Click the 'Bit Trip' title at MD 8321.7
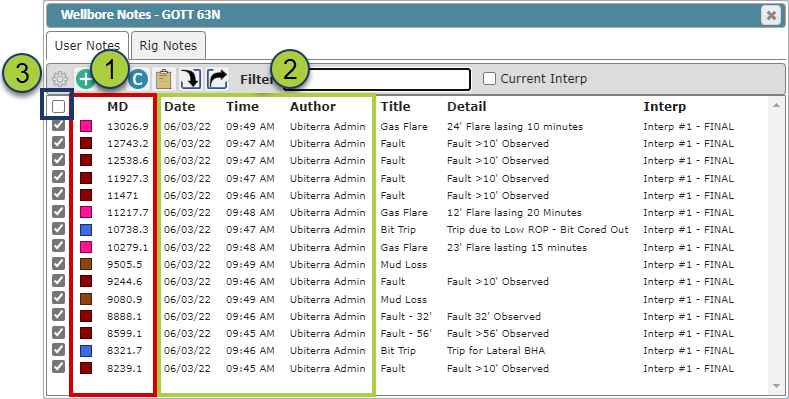This screenshot has width=789, height=399. pyautogui.click(x=398, y=350)
